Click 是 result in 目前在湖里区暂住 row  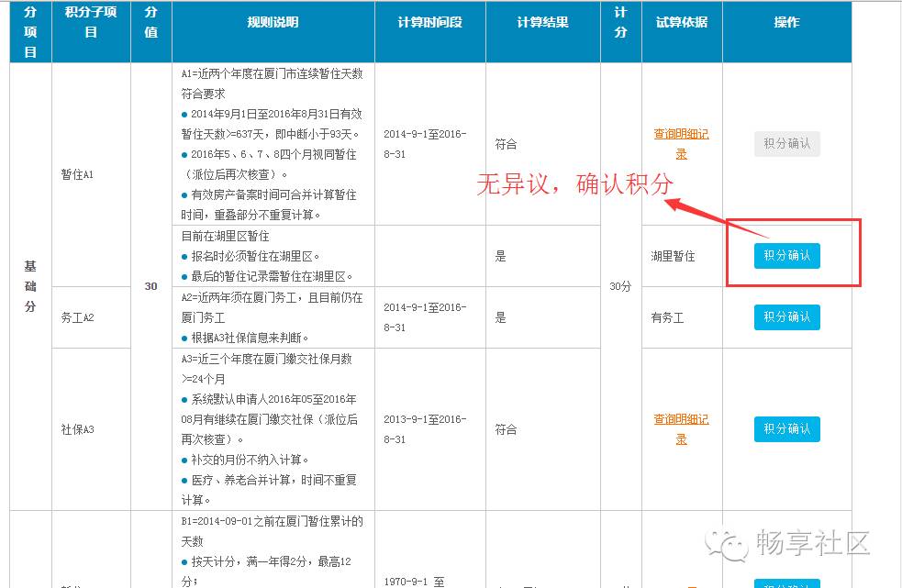click(500, 257)
